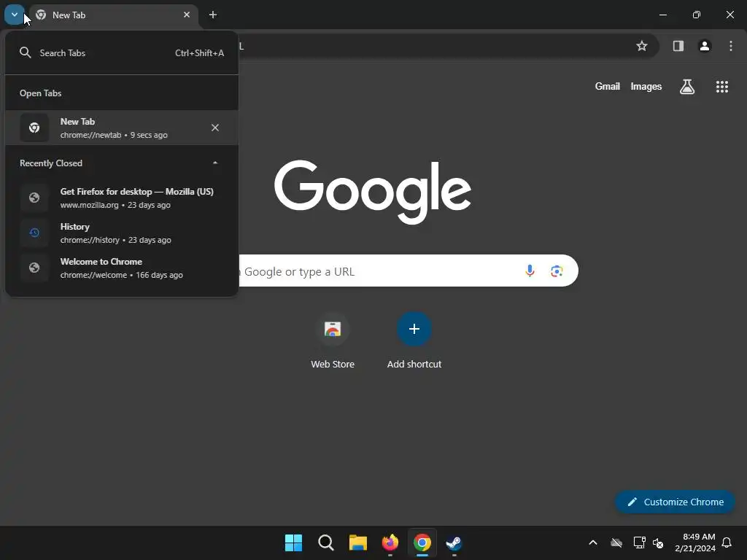The height and width of the screenshot is (560, 747).
Task: Click the Chrome taskbar icon
Action: click(422, 542)
